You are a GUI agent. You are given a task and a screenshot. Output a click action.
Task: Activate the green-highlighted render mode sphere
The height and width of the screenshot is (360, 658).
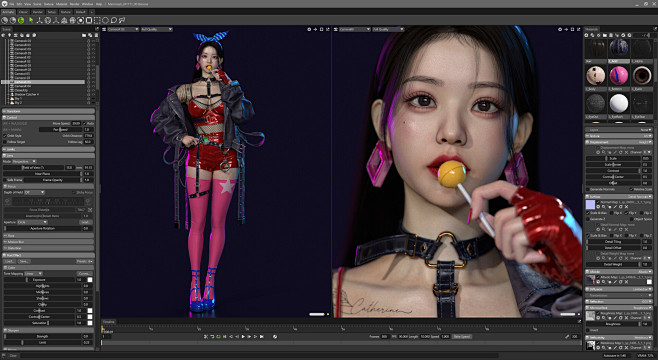click(21, 20)
